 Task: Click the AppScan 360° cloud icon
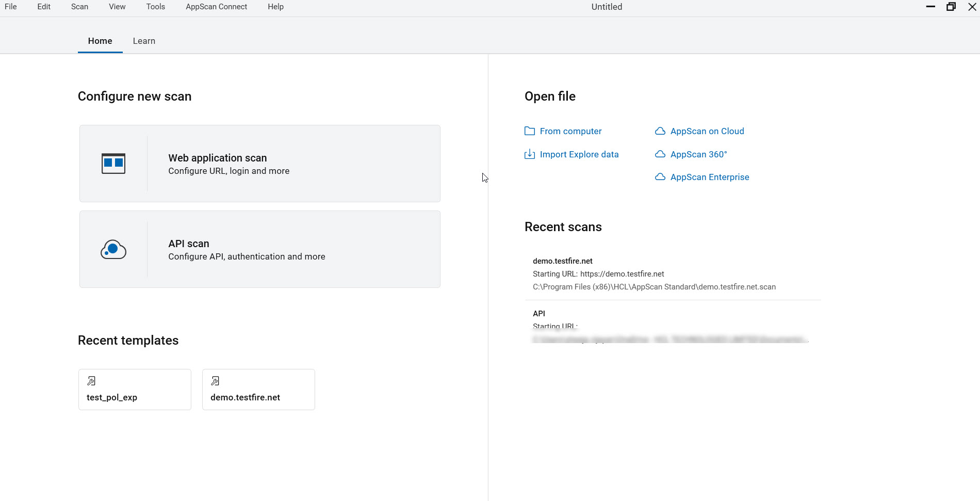point(660,154)
